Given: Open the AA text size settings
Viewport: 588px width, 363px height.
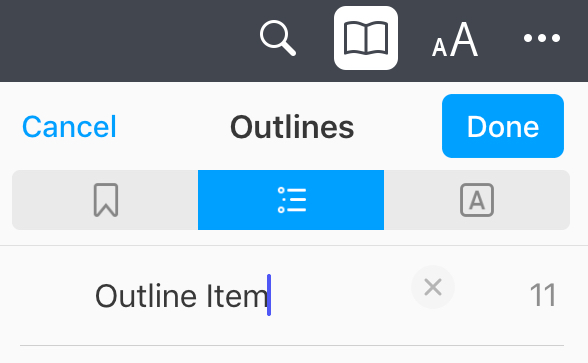Looking at the screenshot, I should pyautogui.click(x=455, y=39).
